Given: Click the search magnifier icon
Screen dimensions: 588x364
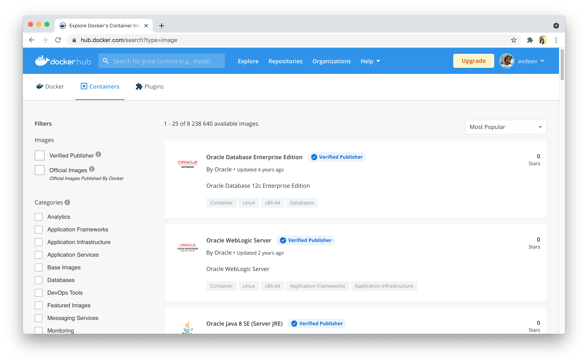Looking at the screenshot, I should [x=106, y=61].
